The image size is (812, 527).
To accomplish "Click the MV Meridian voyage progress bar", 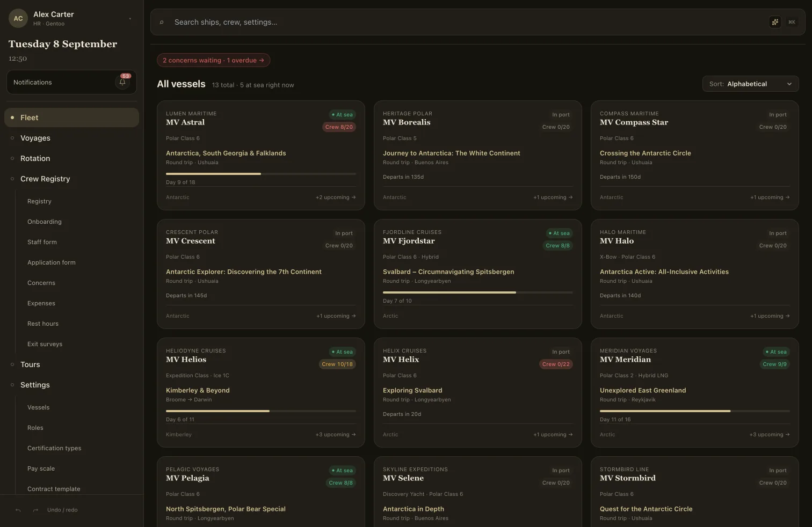I will click(695, 411).
